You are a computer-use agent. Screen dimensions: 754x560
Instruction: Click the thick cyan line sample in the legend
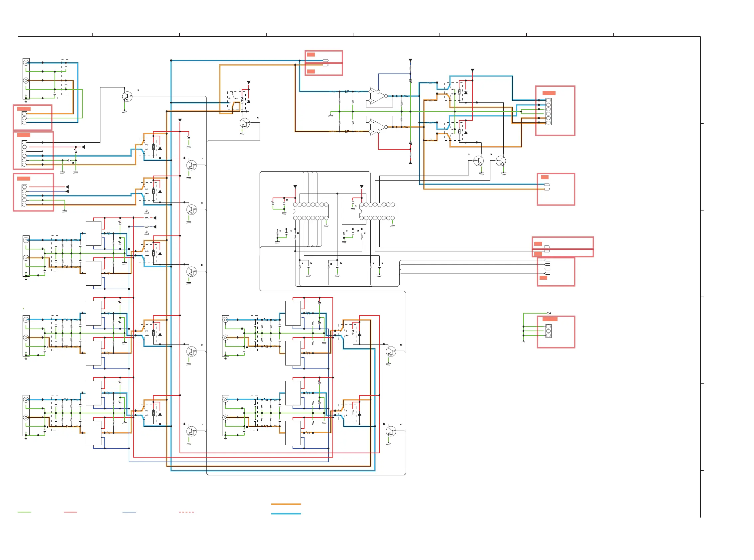coord(286,514)
